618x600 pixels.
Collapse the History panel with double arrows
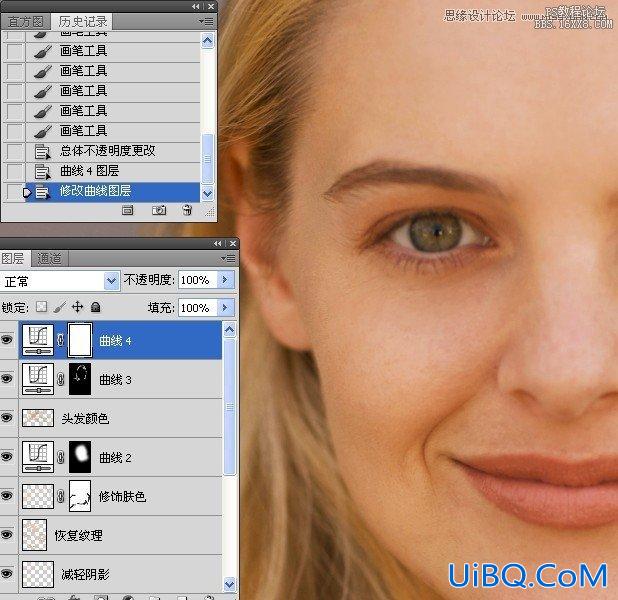tap(196, 6)
